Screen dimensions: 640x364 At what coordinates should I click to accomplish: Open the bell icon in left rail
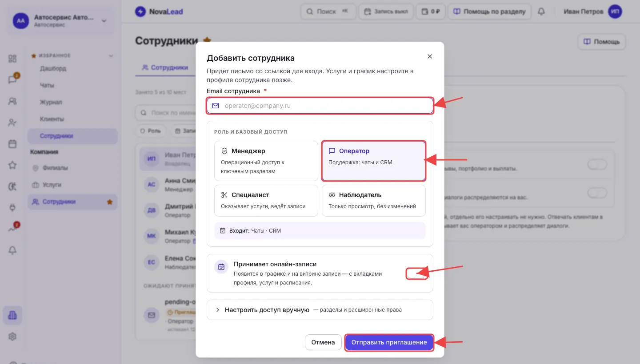12,250
